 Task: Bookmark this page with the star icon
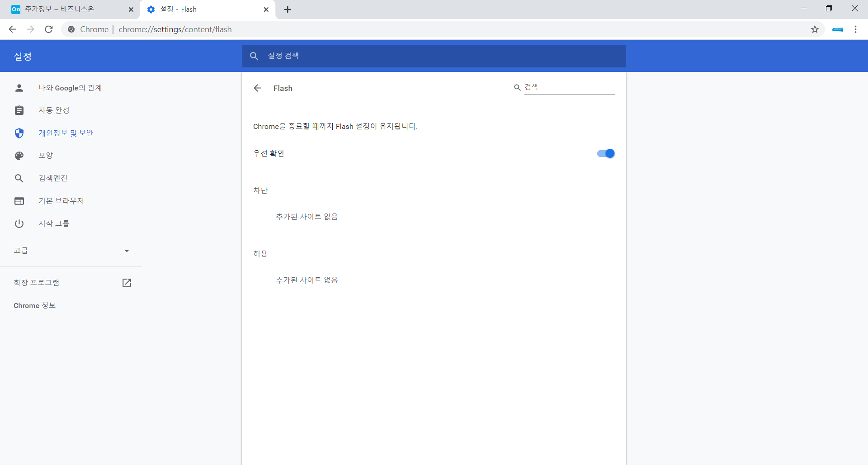tap(815, 29)
